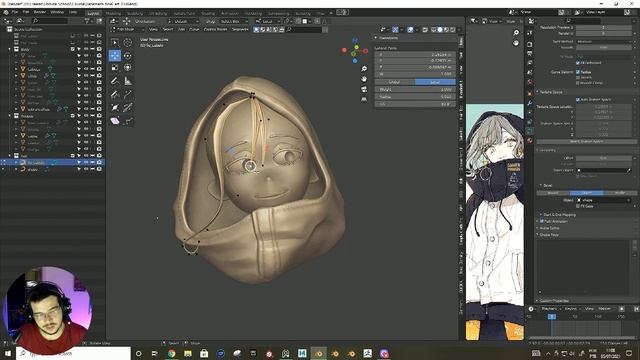Select the curve Tilt tool
The width and height of the screenshot is (640, 360).
(128, 107)
